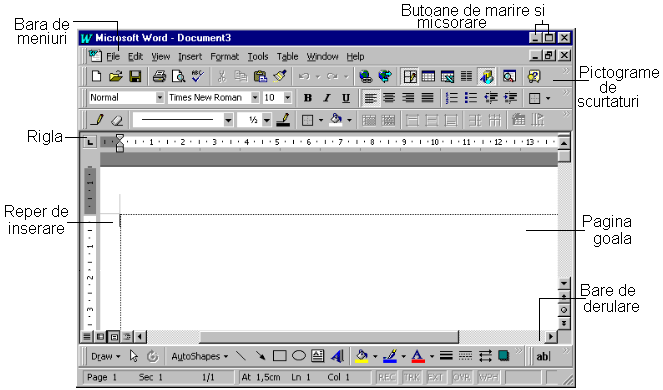Insert a Text Box from Drawing toolbar

tap(318, 356)
